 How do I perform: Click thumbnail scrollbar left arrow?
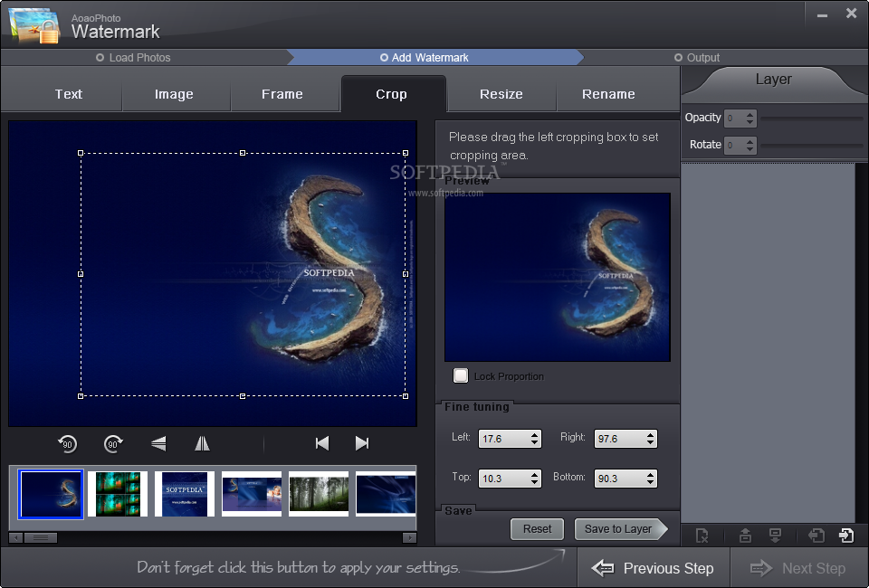point(16,537)
